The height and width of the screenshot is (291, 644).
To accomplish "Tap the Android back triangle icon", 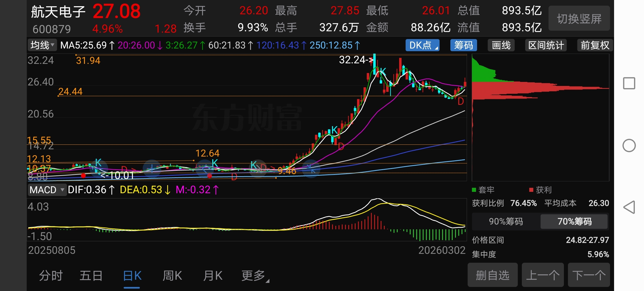I will click(x=629, y=207).
